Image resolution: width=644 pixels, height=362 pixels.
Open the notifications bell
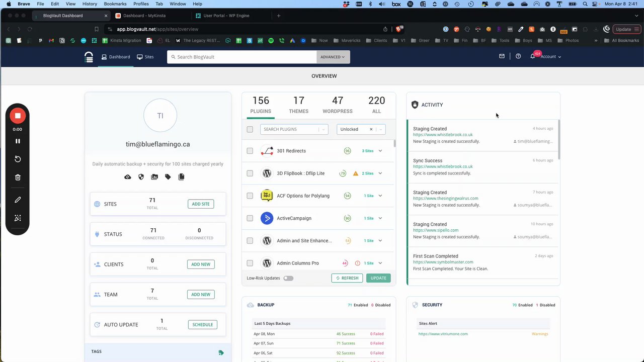click(x=533, y=56)
